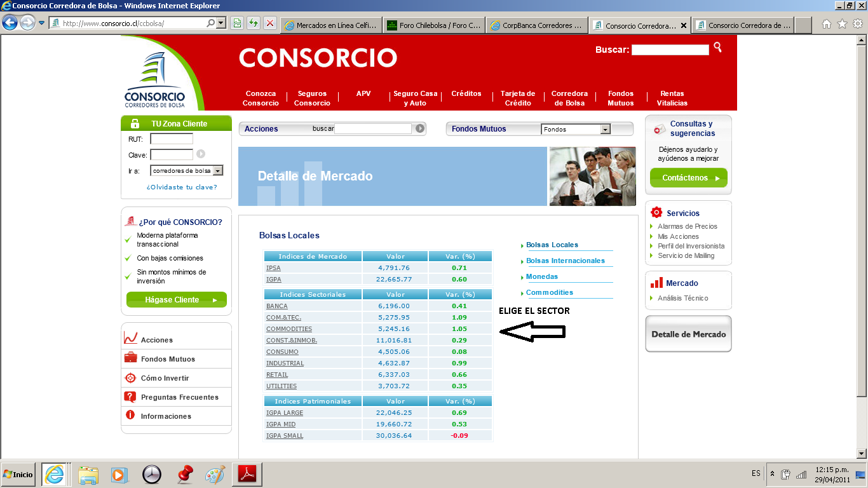Open the Commodities link in right list
The height and width of the screenshot is (488, 868).
tap(550, 292)
